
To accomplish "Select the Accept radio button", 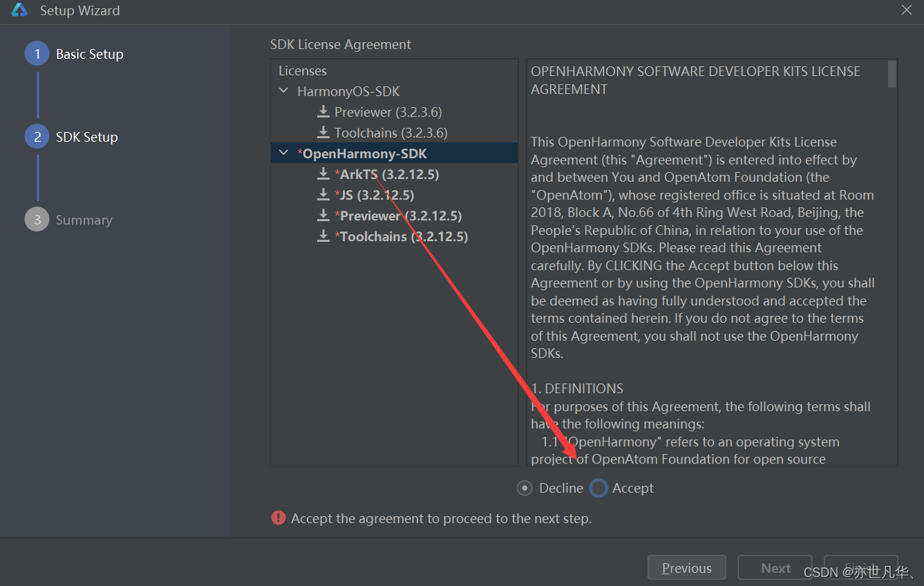I will click(599, 488).
